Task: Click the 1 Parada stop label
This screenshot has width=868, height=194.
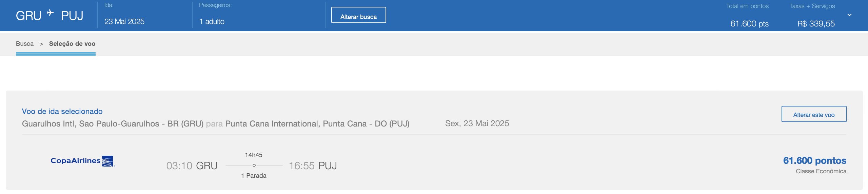Action: (x=254, y=176)
